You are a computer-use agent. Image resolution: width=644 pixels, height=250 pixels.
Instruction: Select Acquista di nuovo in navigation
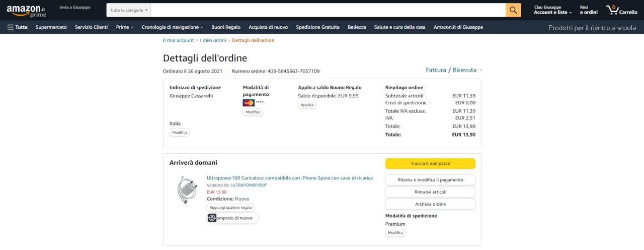pyautogui.click(x=268, y=27)
